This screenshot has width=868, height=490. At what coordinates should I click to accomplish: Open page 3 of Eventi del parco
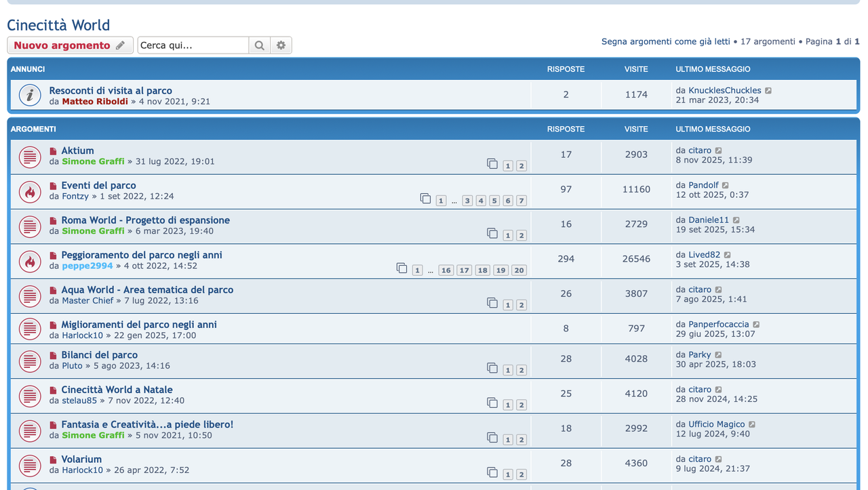point(467,201)
